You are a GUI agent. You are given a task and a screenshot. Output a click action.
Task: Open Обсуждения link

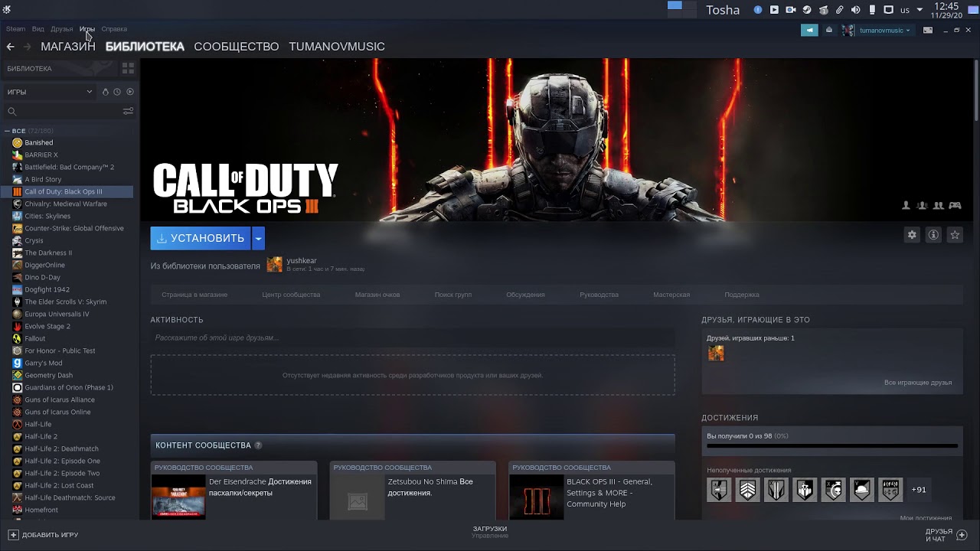[525, 295]
